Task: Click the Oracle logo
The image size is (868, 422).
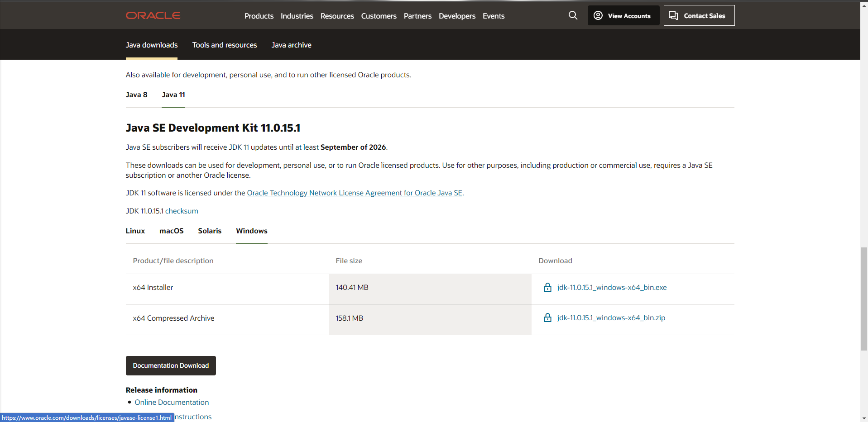Action: (x=153, y=16)
